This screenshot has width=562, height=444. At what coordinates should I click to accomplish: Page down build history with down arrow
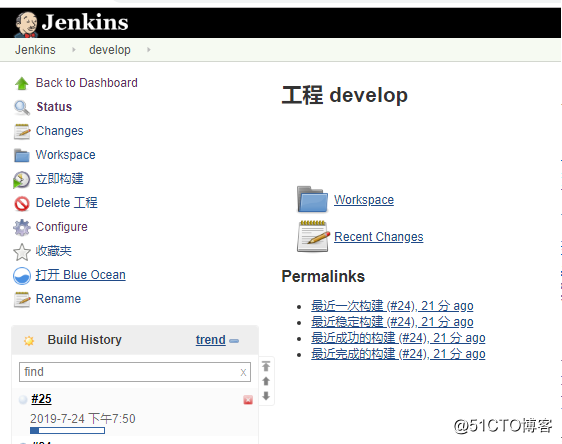[x=266, y=396]
